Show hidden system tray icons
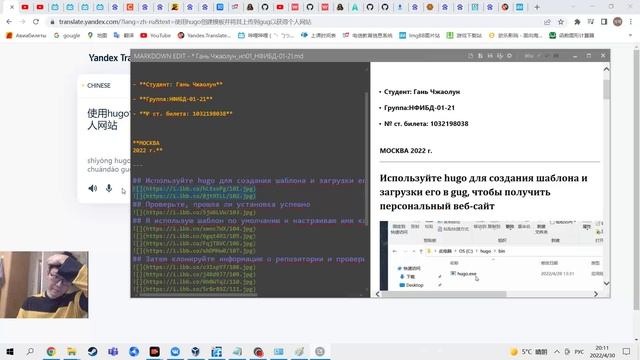640x360 pixels. pos(557,351)
